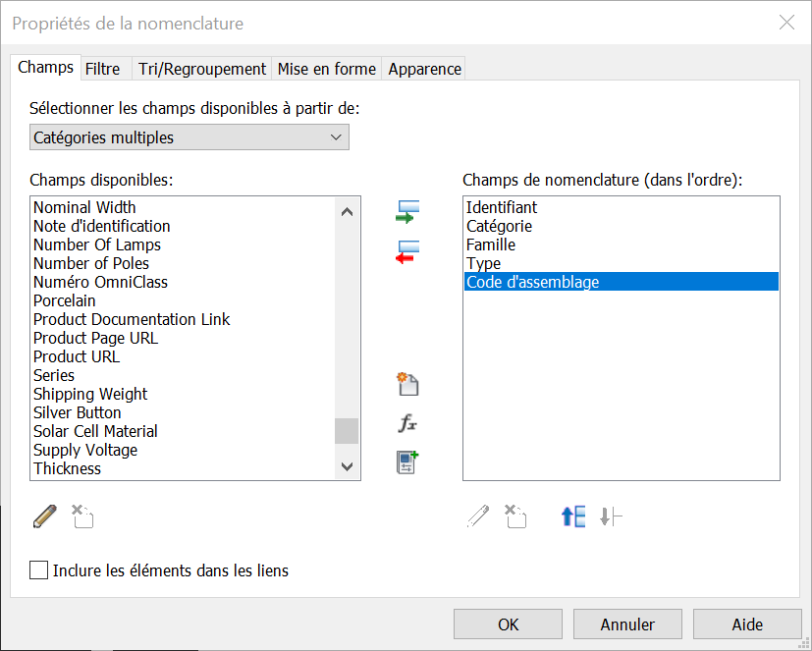The height and width of the screenshot is (651, 812).
Task: Click the combine parameters icon
Action: pyautogui.click(x=407, y=462)
